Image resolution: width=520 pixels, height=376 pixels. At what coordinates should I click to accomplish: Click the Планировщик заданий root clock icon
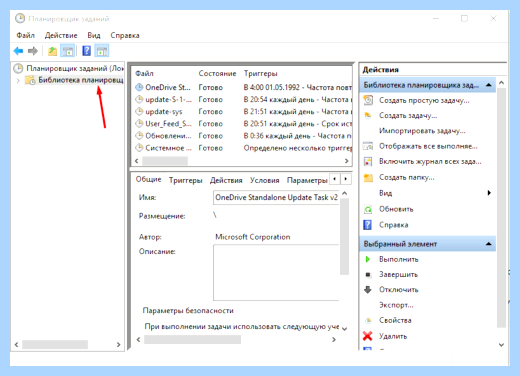tap(18, 68)
